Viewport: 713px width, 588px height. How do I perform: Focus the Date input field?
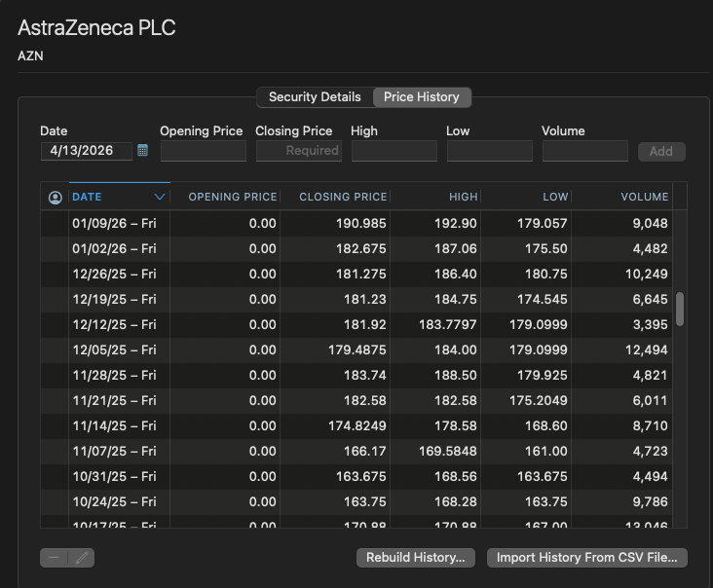87,151
